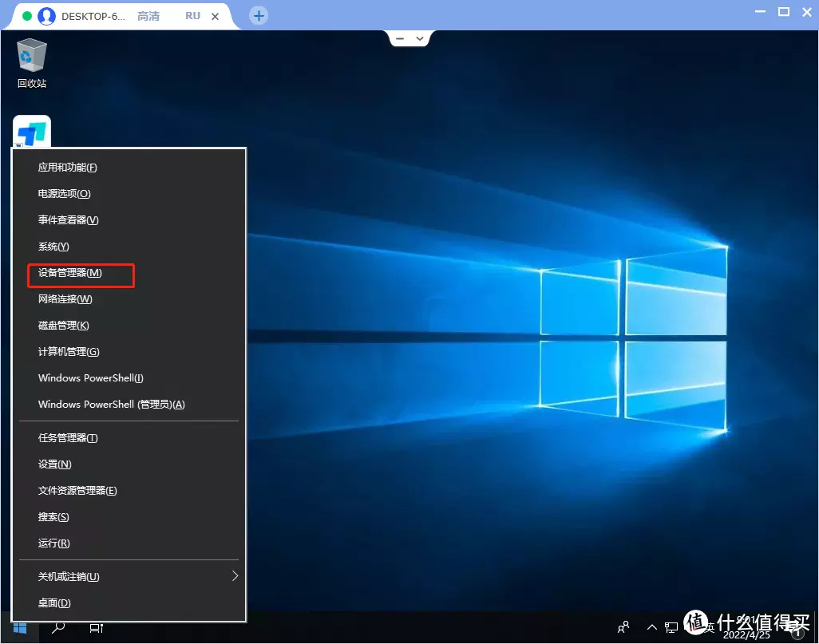Expand floating toolbar down arrow
Image resolution: width=819 pixels, height=644 pixels.
click(419, 38)
